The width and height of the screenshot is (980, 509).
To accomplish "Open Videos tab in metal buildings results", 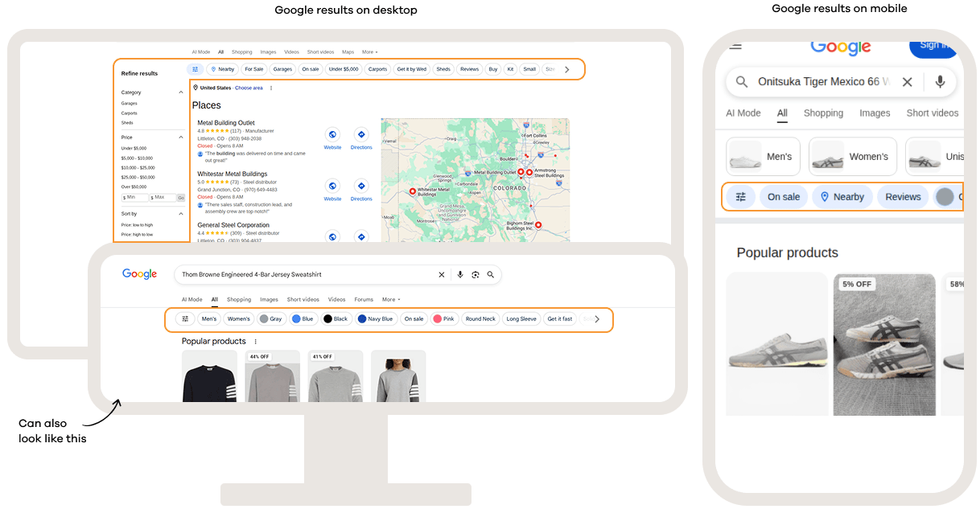I will pos(291,52).
